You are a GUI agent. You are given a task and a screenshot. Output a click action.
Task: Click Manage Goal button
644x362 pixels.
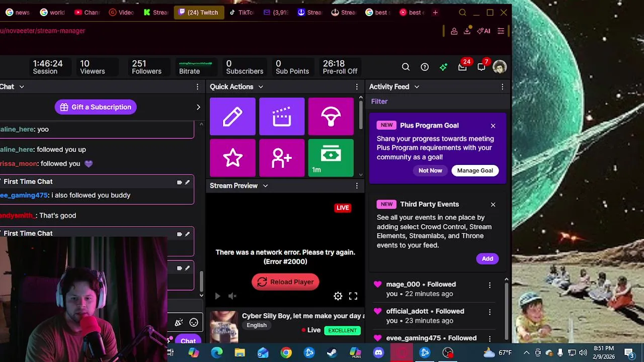(475, 170)
